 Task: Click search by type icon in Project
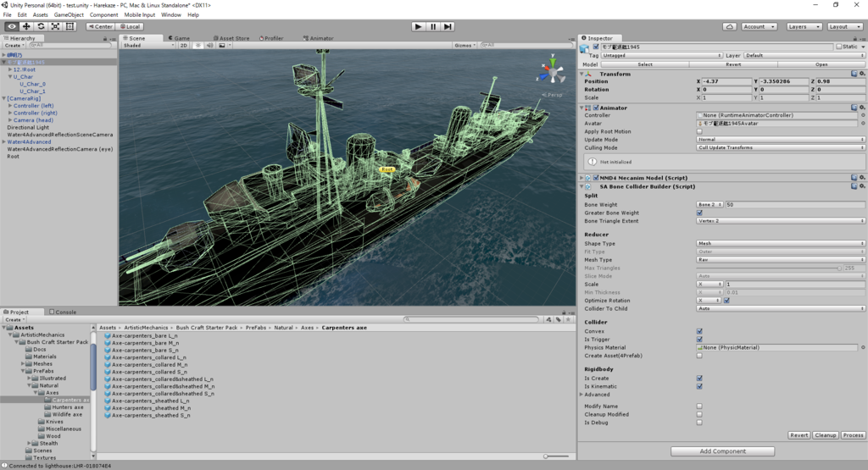548,319
